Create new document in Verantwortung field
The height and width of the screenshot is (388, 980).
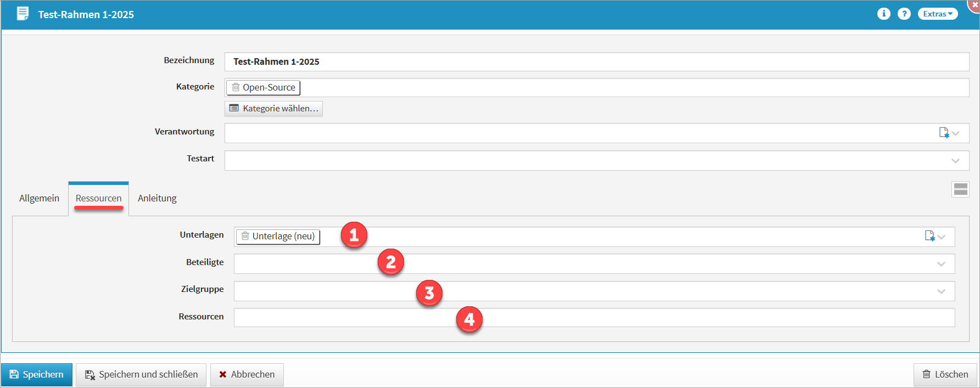click(944, 133)
